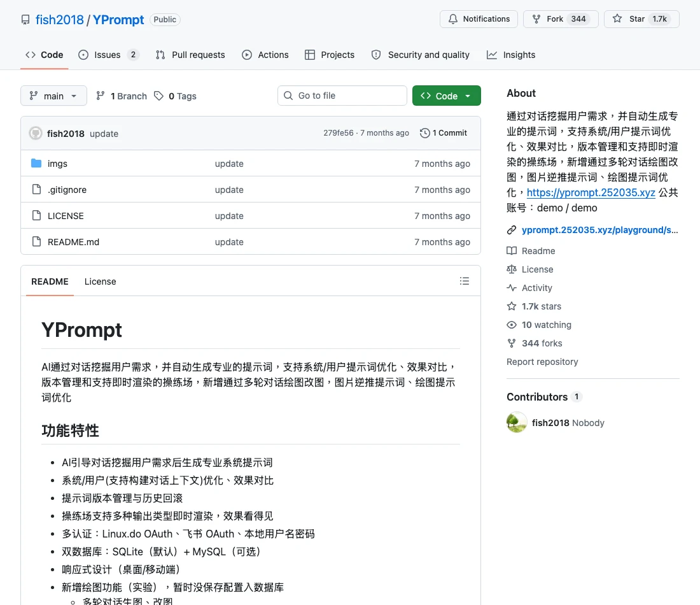Click the Public badge label

[x=165, y=20]
